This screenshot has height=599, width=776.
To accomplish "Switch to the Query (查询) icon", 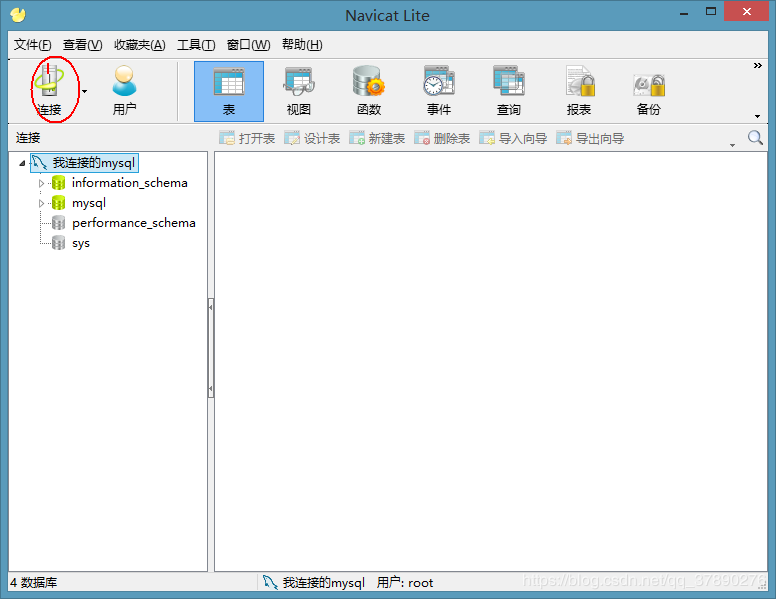I will click(x=509, y=92).
